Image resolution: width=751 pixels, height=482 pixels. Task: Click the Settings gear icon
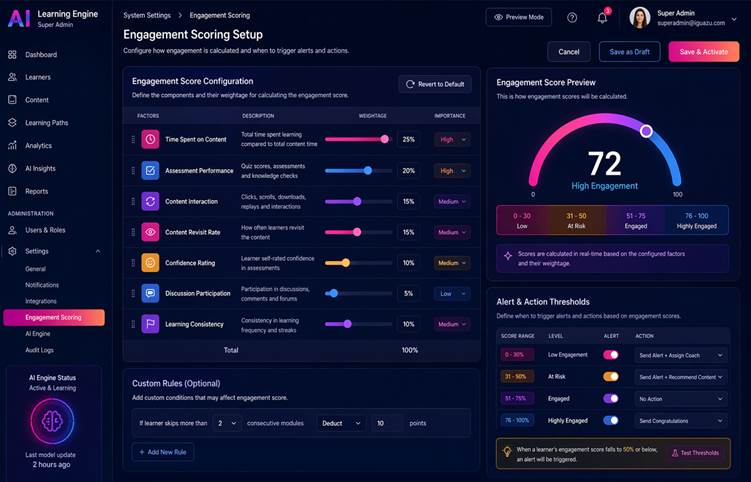[x=12, y=251]
